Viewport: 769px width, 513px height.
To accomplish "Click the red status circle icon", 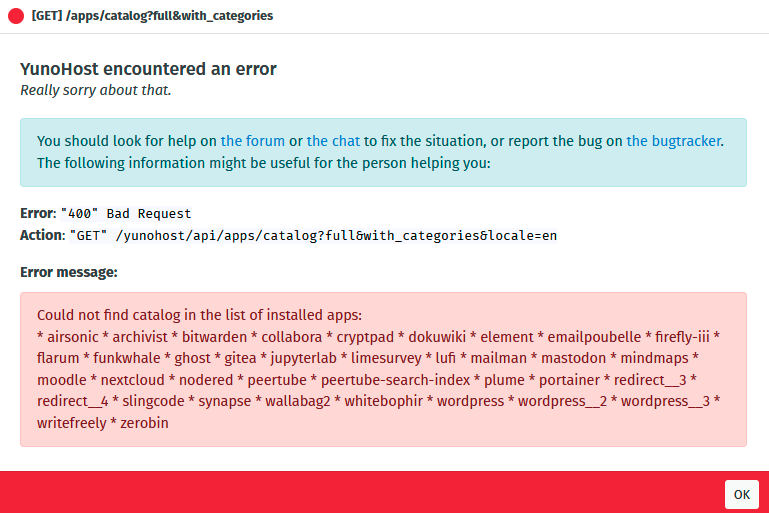I will (x=16, y=16).
